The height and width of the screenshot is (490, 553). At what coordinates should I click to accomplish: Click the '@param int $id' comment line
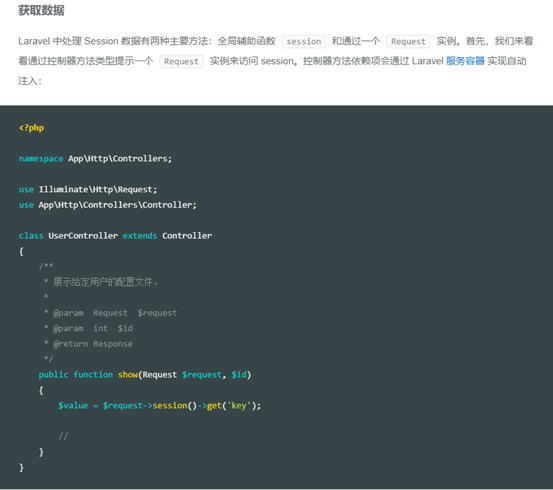pyautogui.click(x=88, y=328)
